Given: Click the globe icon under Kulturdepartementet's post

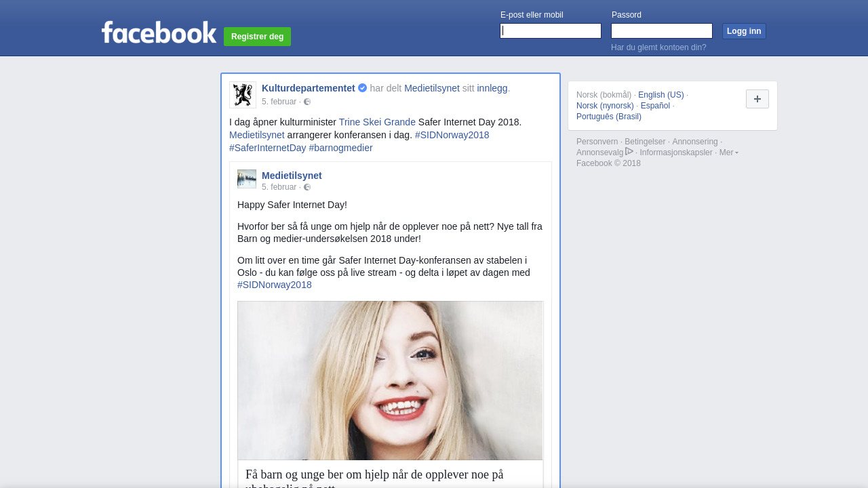Looking at the screenshot, I should (307, 102).
